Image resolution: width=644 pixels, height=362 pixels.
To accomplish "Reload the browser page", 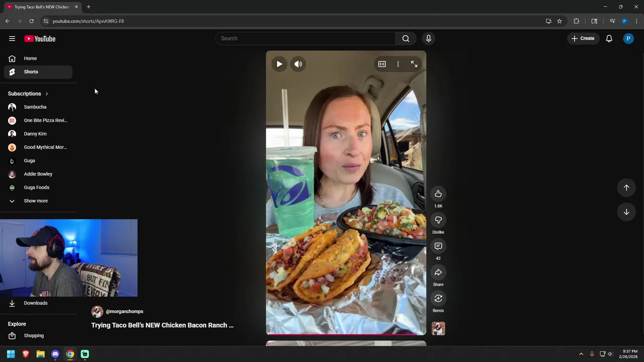I will pyautogui.click(x=31, y=21).
